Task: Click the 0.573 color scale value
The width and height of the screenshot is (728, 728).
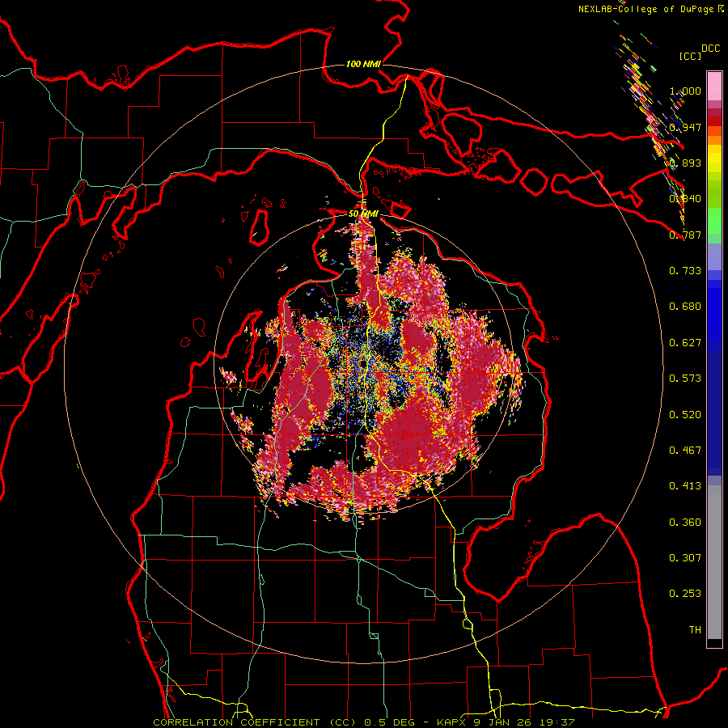Action: pos(685,379)
